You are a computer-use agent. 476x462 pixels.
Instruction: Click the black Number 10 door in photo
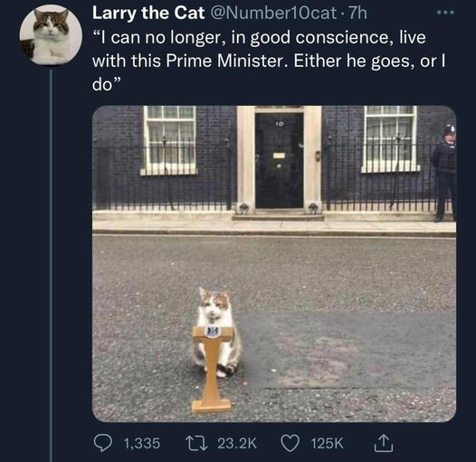[279, 160]
